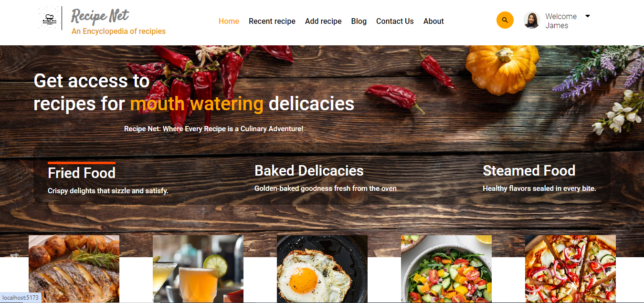Click the user profile avatar picture
Image resolution: width=644 pixels, height=303 pixels.
click(531, 20)
